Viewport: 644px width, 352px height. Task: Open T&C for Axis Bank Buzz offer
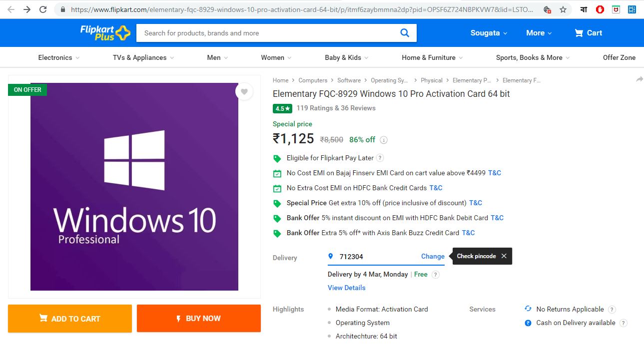[x=468, y=233]
